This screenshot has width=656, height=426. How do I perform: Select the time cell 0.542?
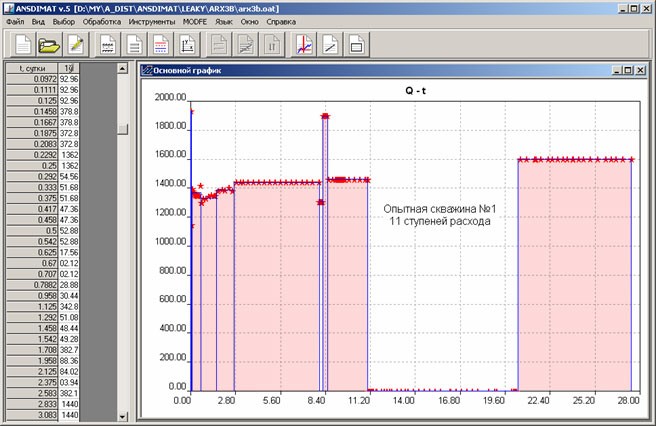(x=32, y=241)
